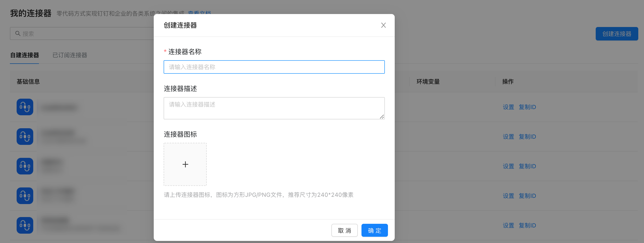Click the 连接器描述 text area
This screenshot has width=644, height=243.
(x=274, y=108)
